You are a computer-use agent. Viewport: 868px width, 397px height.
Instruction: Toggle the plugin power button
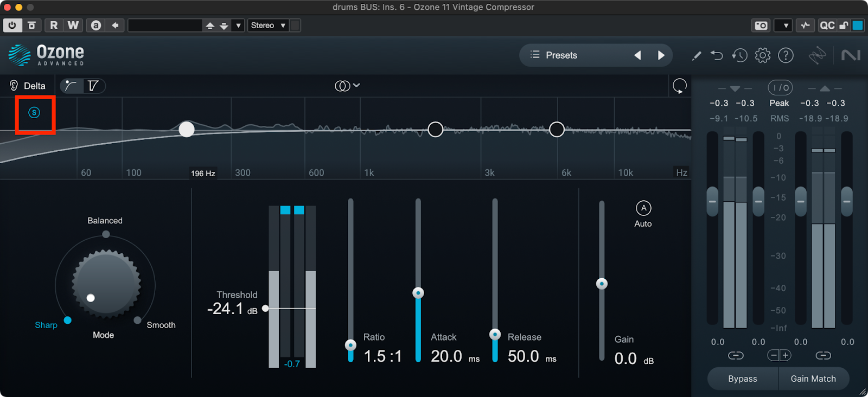(x=12, y=25)
